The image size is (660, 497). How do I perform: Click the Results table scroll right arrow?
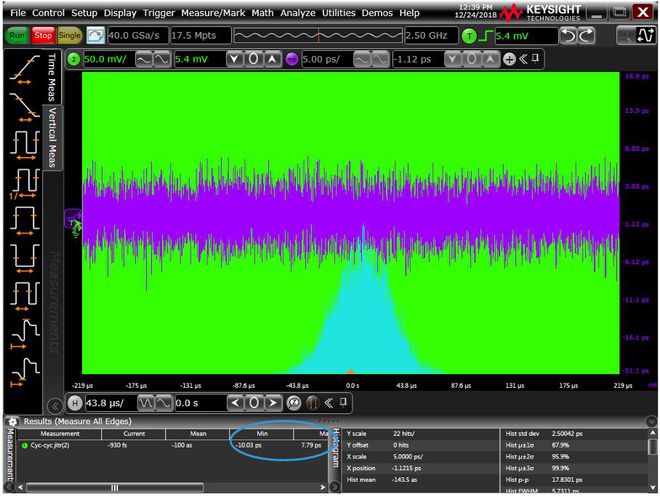(322, 487)
